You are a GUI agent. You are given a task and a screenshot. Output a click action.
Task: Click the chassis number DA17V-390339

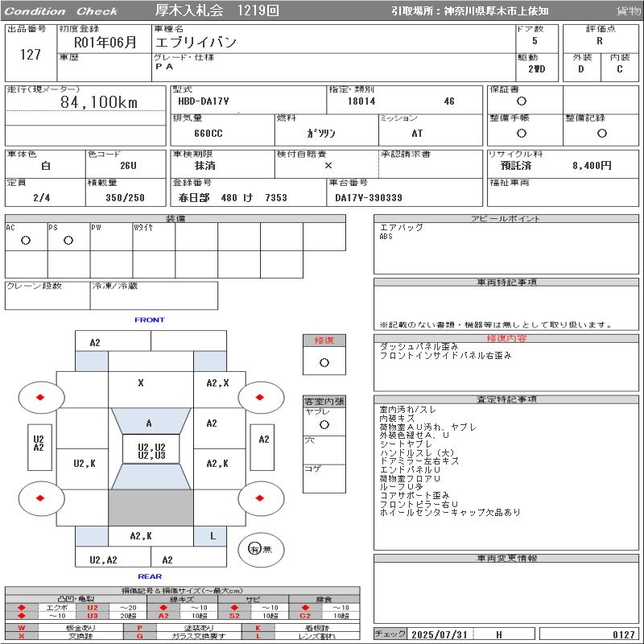click(x=369, y=198)
